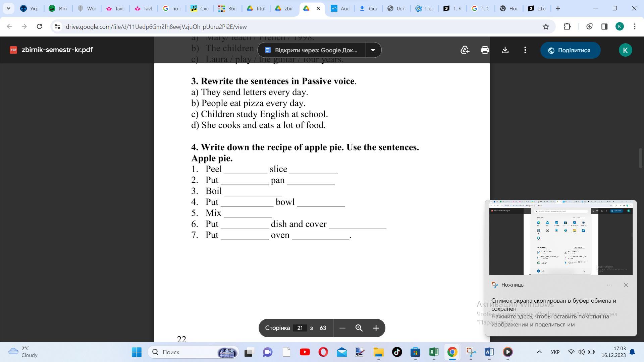This screenshot has height=362, width=644.
Task: Open the Mail app on the taskbar
Action: (x=341, y=352)
